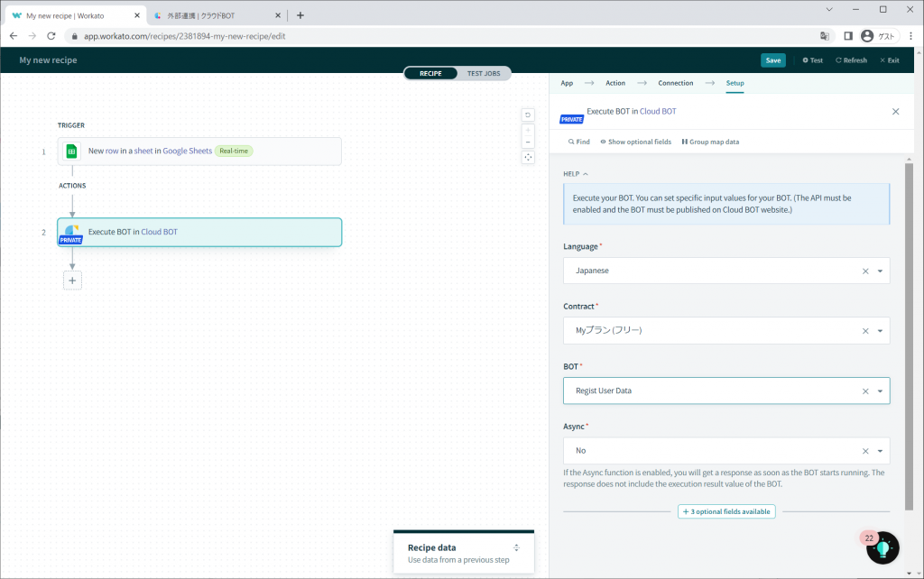Screen dimensions: 924x579
Task: Open the tab search chevron
Action: pos(829,9)
